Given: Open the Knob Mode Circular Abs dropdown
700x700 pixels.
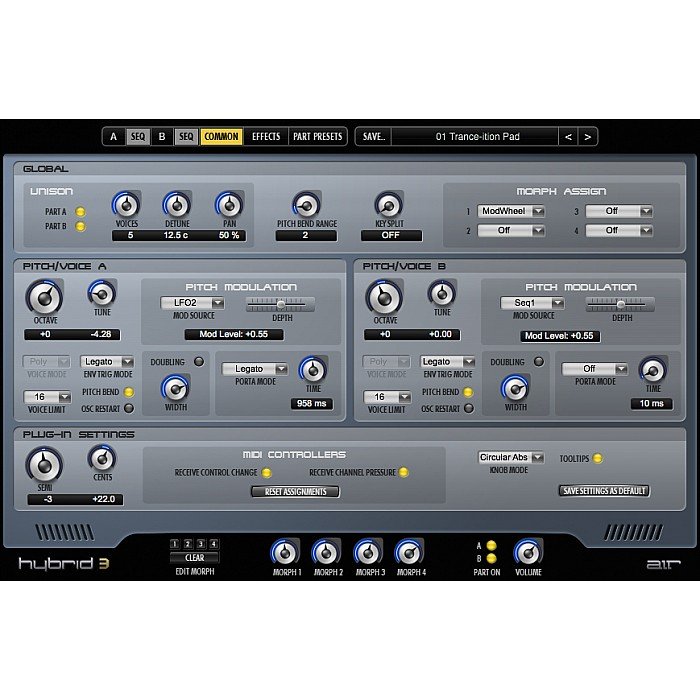Looking at the screenshot, I should (510, 458).
